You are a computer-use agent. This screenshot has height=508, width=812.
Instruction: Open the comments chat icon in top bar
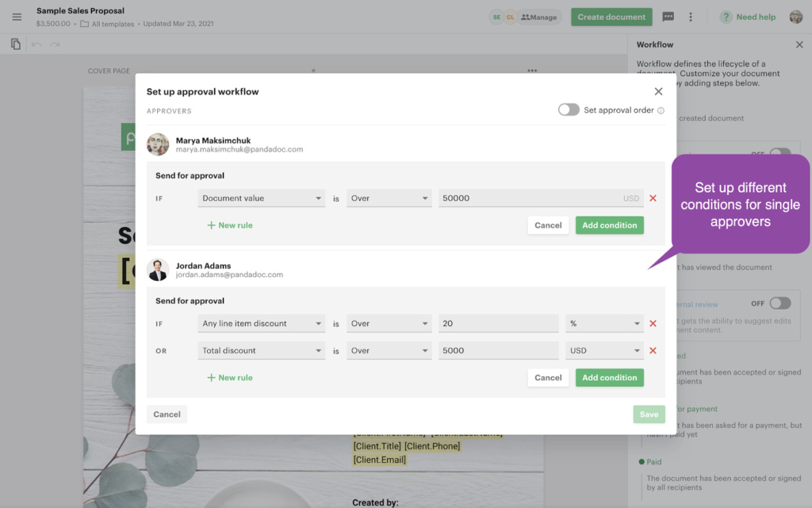[x=668, y=17]
